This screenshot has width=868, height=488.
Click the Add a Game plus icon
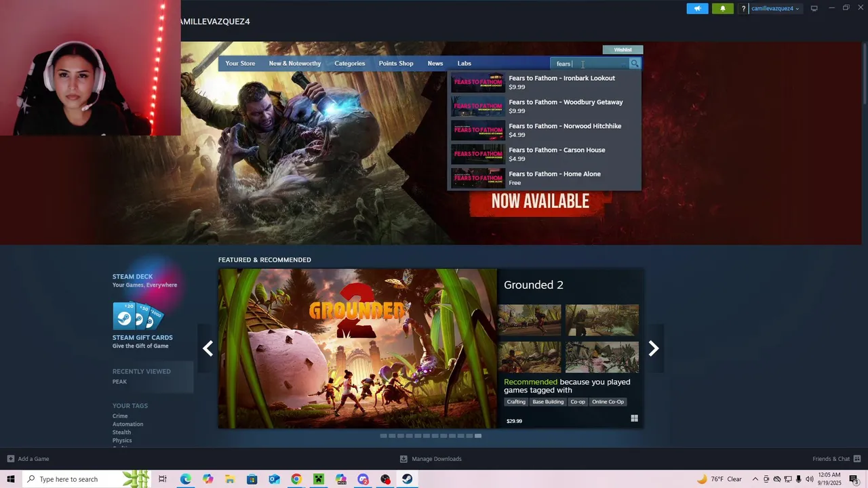[x=10, y=459]
